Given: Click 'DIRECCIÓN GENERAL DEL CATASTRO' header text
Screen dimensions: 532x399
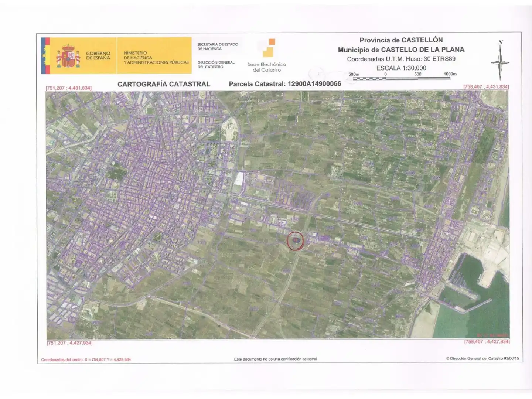Looking at the screenshot, I should tap(216, 65).
